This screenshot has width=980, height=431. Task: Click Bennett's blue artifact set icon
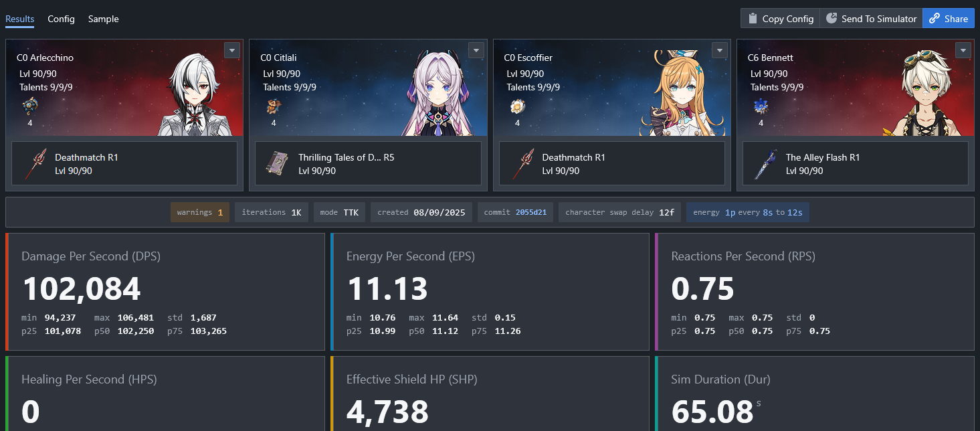click(761, 106)
